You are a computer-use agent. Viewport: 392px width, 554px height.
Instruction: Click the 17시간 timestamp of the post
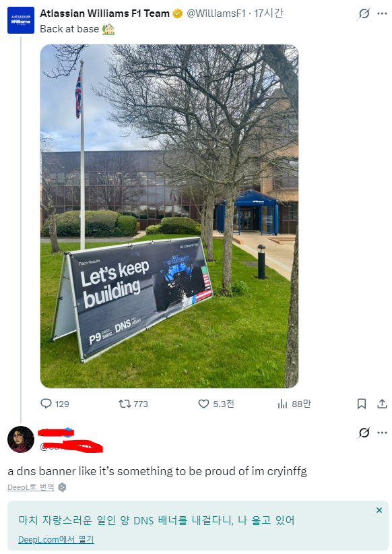[x=268, y=13]
